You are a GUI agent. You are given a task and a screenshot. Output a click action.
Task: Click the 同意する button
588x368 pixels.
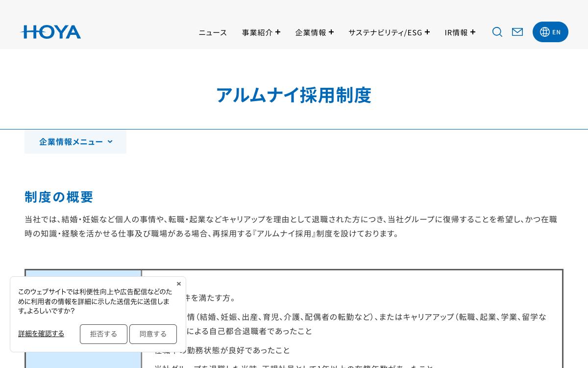[x=153, y=334]
